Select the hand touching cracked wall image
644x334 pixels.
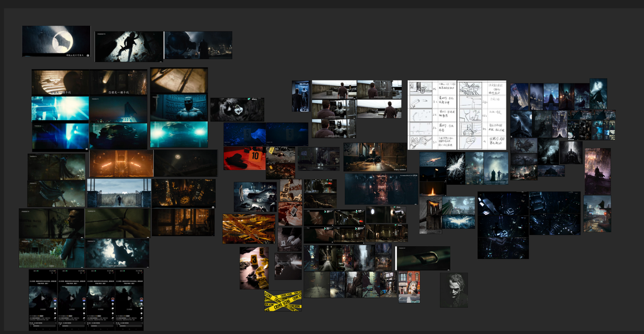[x=118, y=223]
